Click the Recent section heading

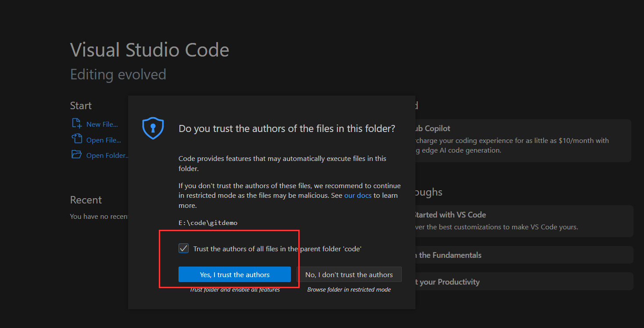pyautogui.click(x=86, y=200)
